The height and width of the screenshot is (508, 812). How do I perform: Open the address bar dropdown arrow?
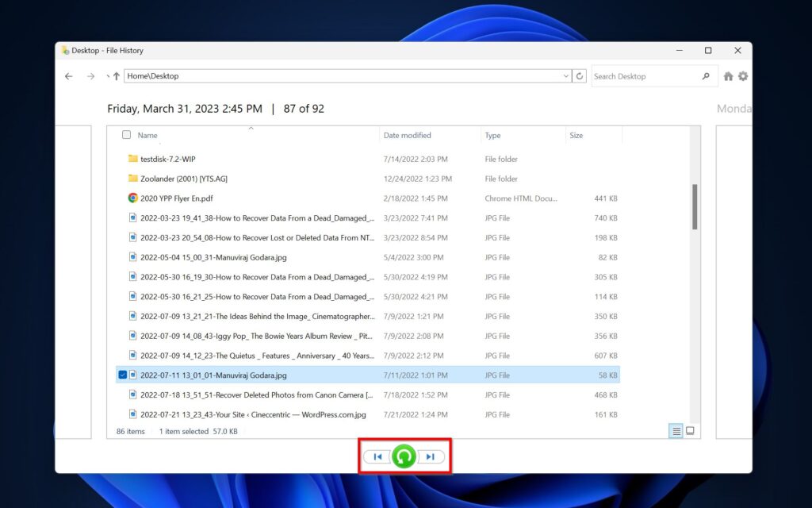click(565, 75)
